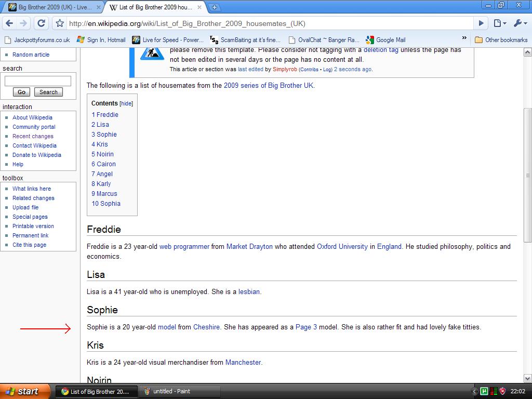Bookmark this page with the star icon
The width and height of the screenshot is (532, 399).
(x=60, y=23)
